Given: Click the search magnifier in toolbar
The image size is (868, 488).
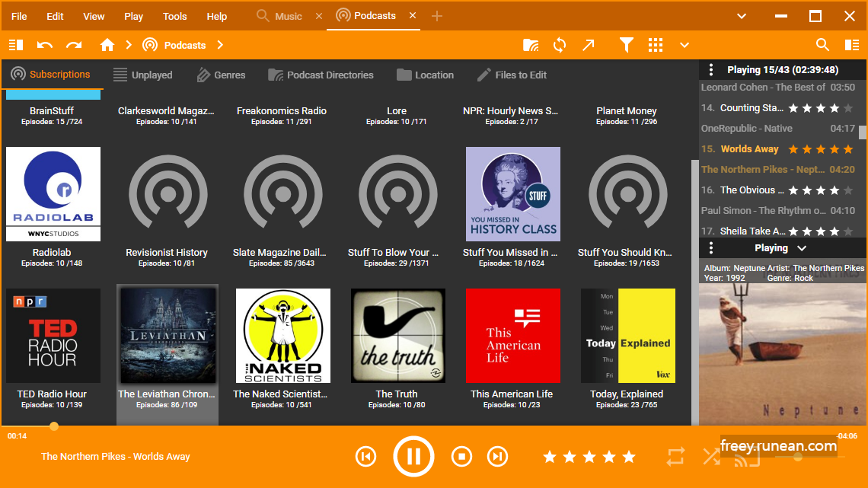Looking at the screenshot, I should pos(822,45).
